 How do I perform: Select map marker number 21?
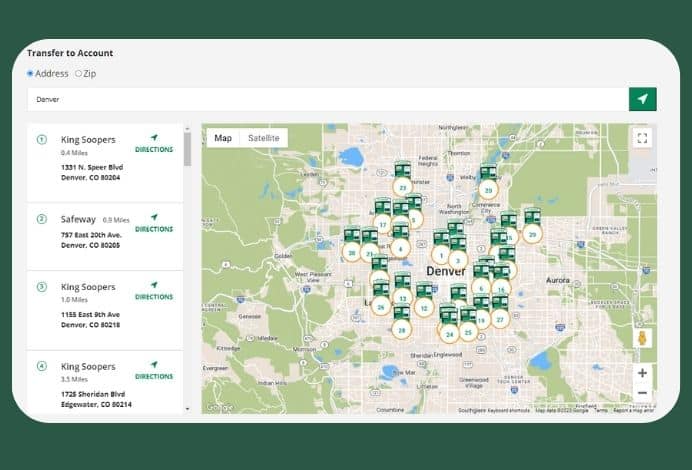coord(369,254)
